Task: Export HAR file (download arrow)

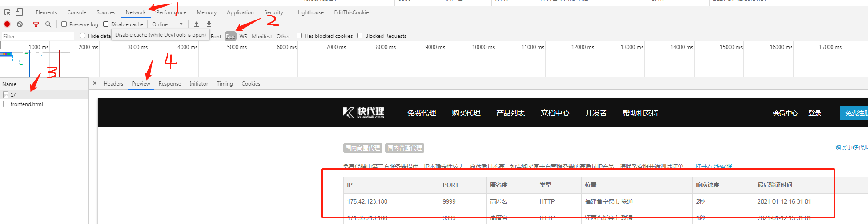Action: [x=209, y=24]
